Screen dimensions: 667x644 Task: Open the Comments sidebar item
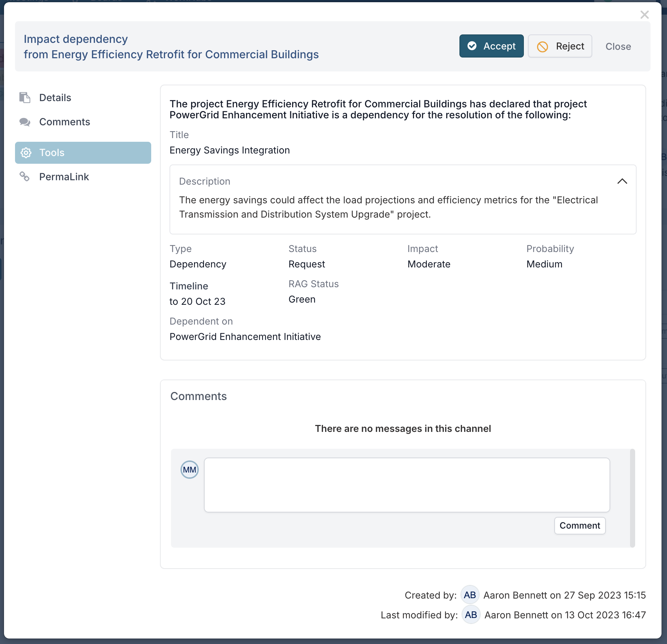click(83, 122)
